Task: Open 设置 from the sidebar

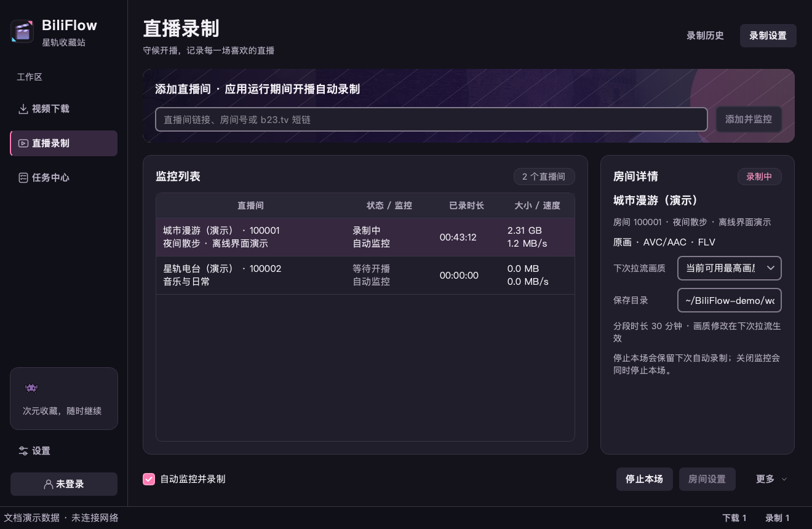Action: coord(64,451)
